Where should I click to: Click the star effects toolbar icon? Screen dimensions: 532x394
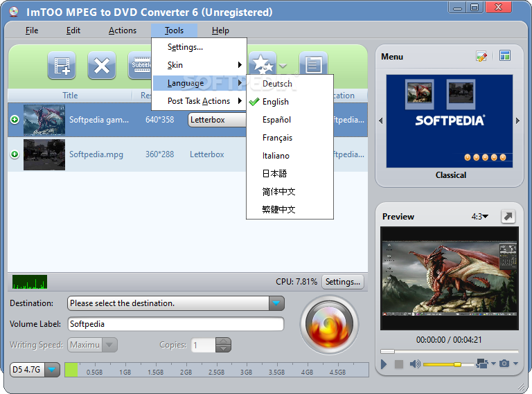(x=263, y=64)
